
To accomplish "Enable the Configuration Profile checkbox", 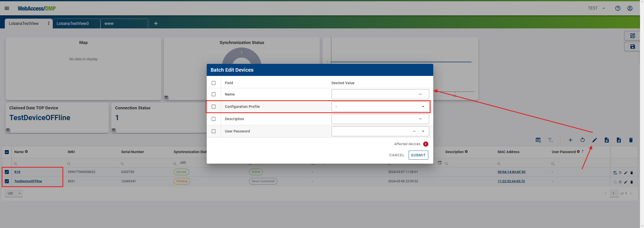I will (x=214, y=106).
